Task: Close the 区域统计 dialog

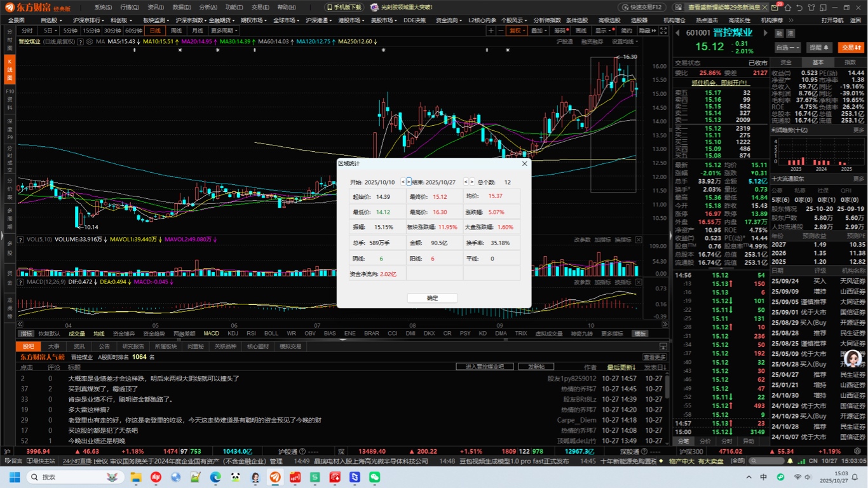Action: pos(524,163)
